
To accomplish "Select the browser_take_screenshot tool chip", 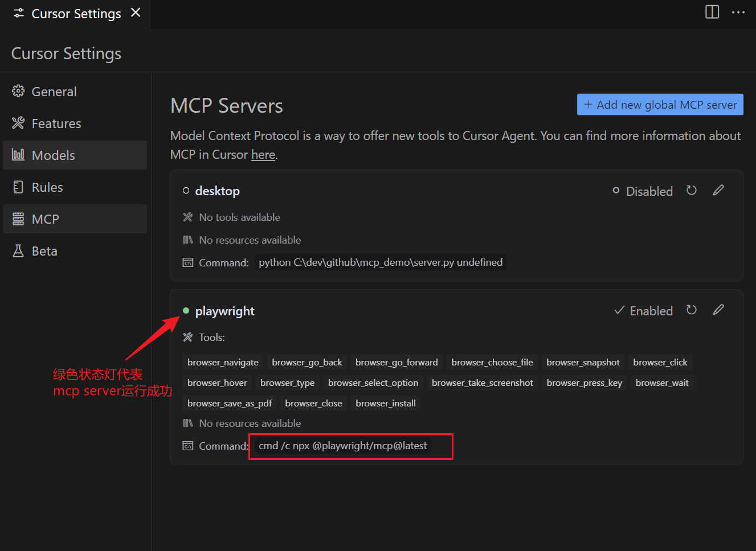I will (482, 383).
